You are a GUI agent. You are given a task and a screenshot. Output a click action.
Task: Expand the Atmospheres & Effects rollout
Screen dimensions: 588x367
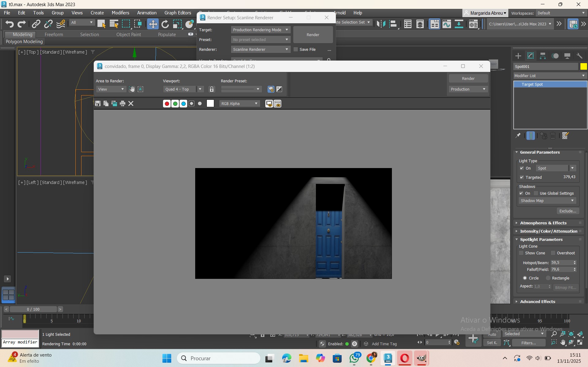[543, 223]
